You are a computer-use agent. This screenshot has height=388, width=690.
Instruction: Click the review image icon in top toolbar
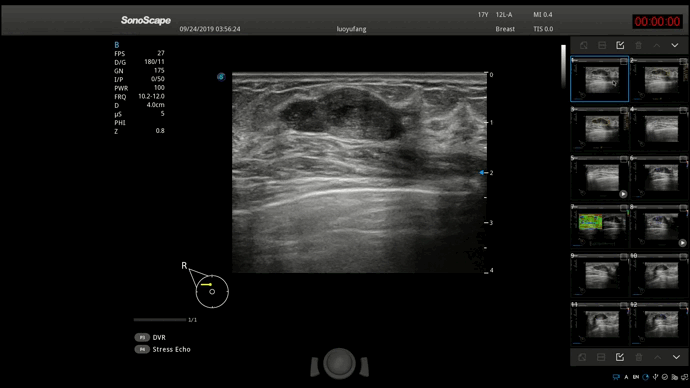pyautogui.click(x=584, y=45)
